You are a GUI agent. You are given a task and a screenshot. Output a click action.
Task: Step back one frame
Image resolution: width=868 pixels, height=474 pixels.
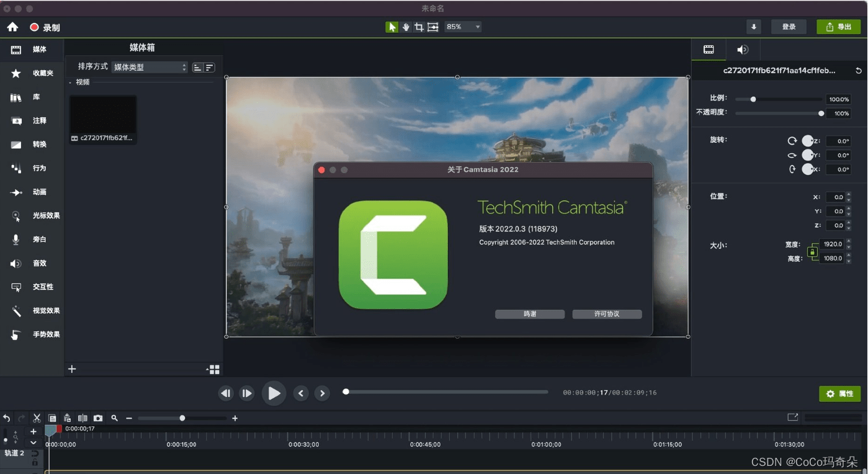tap(226, 393)
